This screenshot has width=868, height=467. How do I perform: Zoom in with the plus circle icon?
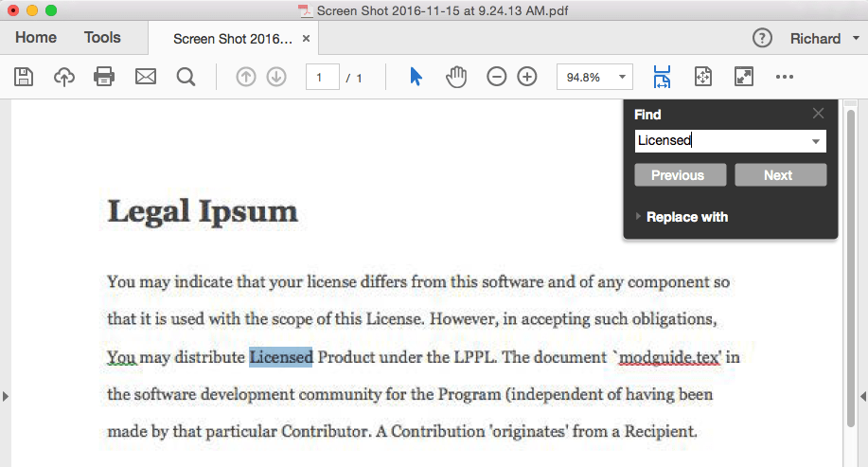527,77
